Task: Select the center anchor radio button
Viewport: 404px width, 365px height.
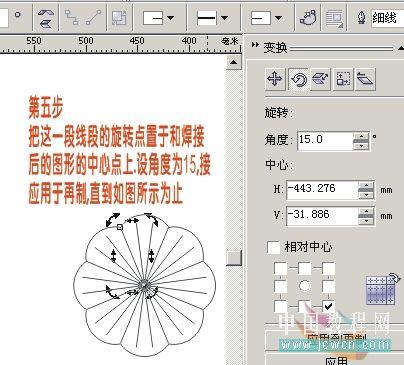Action: coord(304,286)
